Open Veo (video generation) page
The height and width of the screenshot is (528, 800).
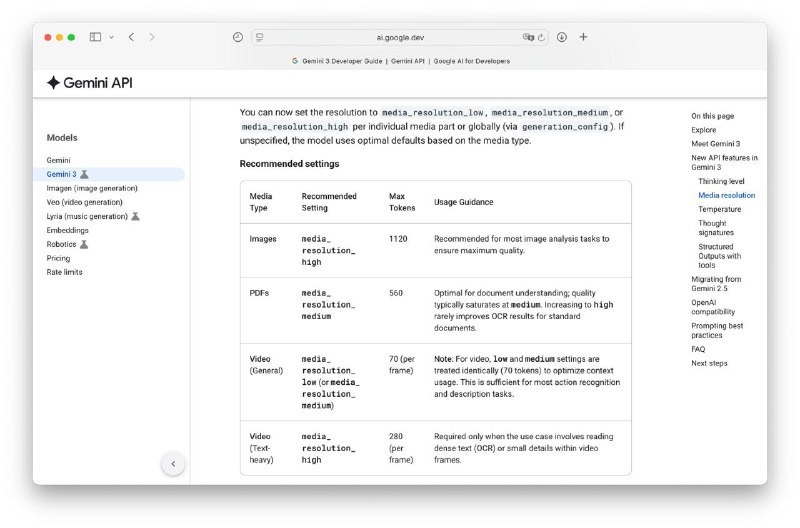(x=84, y=202)
